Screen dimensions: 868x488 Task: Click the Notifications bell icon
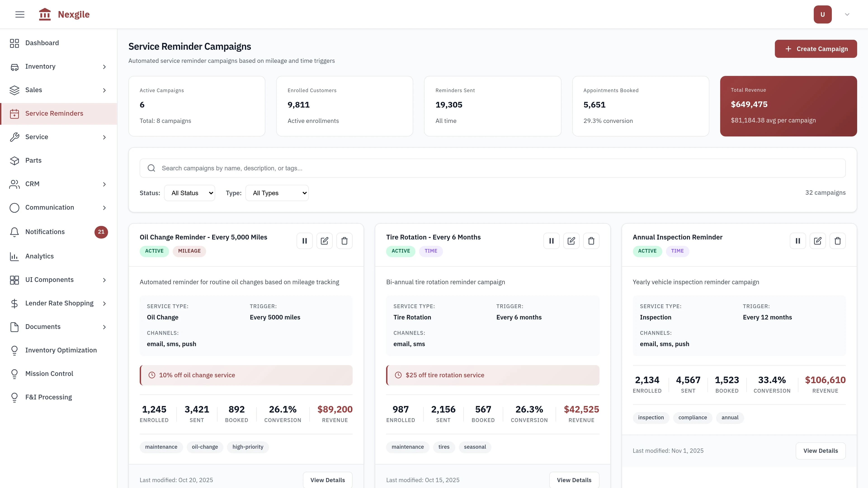[x=14, y=232]
